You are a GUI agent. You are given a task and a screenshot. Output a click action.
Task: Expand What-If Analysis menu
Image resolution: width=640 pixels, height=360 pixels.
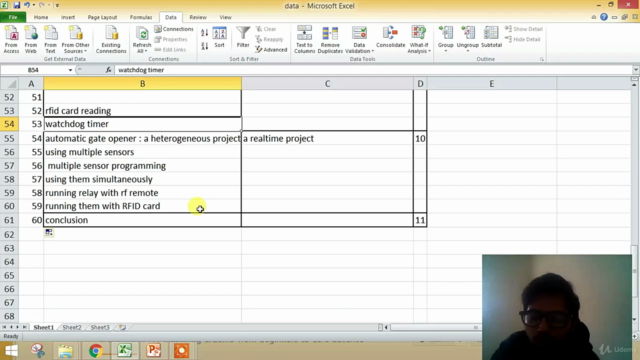click(419, 40)
